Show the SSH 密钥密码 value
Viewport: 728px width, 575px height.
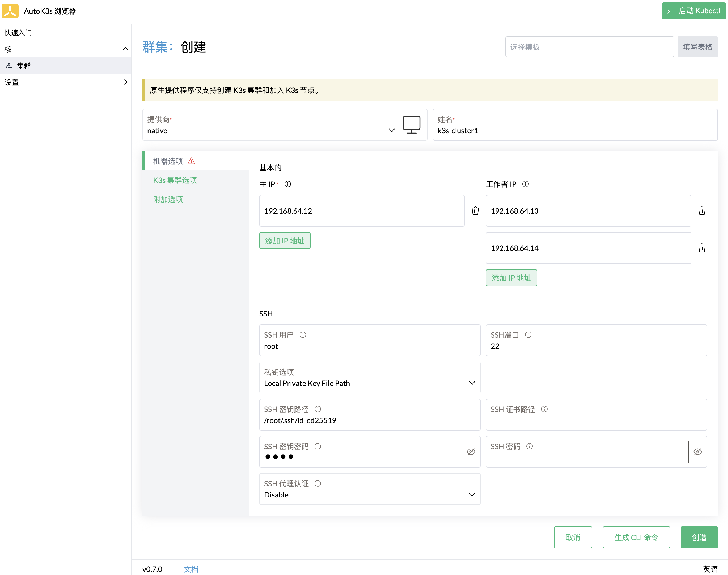(x=471, y=452)
